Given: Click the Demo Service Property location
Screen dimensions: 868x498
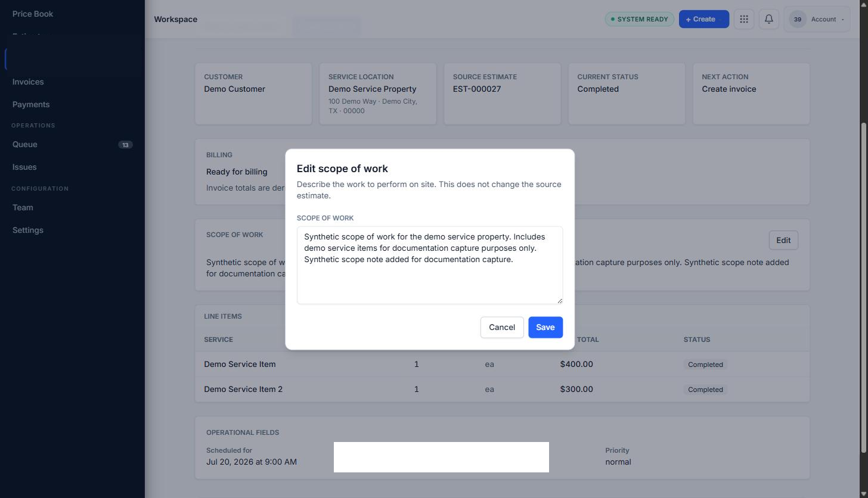Looking at the screenshot, I should click(373, 89).
